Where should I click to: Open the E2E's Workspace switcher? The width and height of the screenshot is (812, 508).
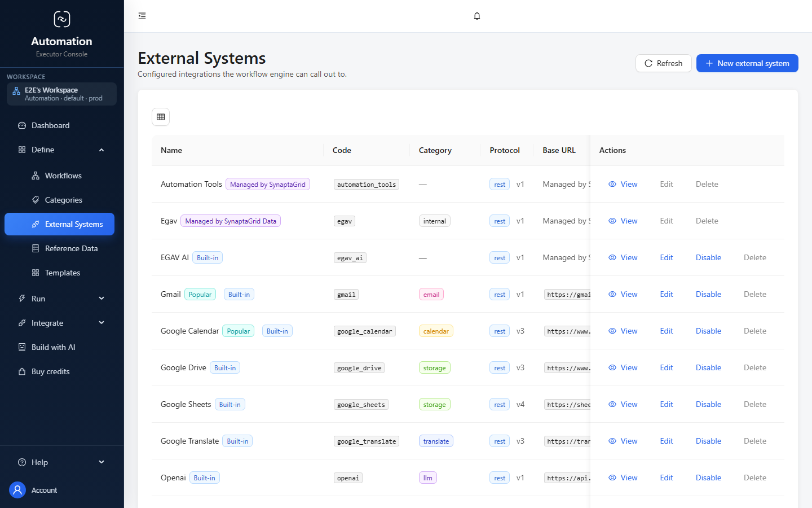tap(62, 94)
